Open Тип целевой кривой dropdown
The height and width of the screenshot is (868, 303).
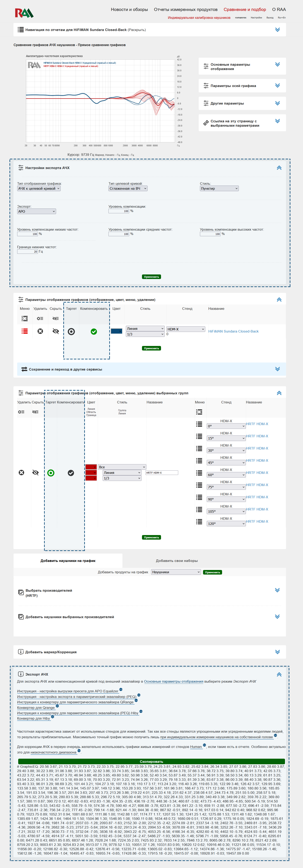pyautogui.click(x=128, y=188)
